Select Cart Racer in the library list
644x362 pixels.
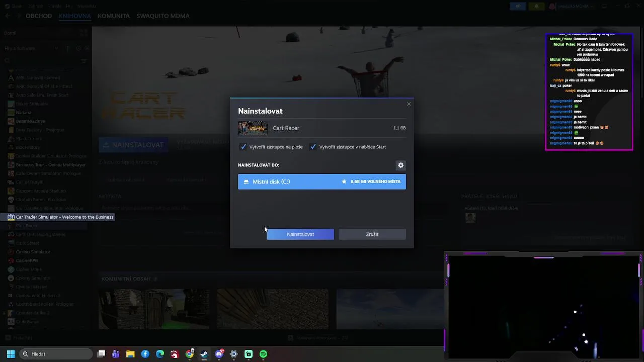click(x=27, y=226)
